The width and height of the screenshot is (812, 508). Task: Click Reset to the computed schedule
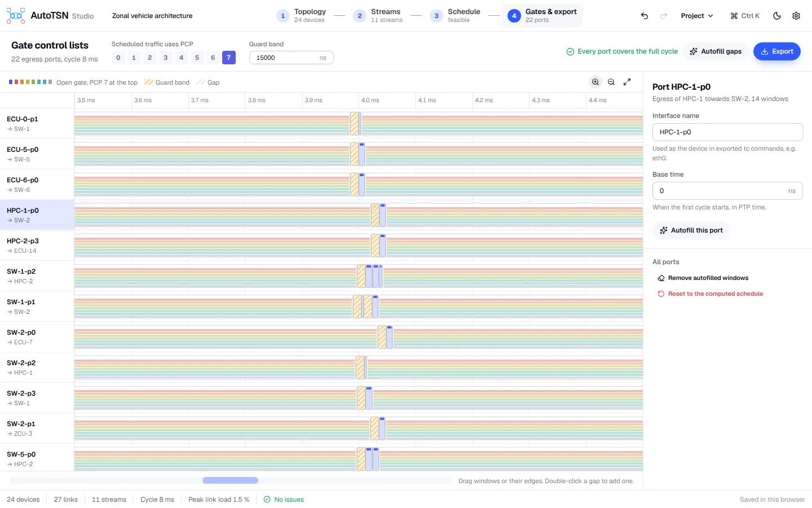pos(710,294)
